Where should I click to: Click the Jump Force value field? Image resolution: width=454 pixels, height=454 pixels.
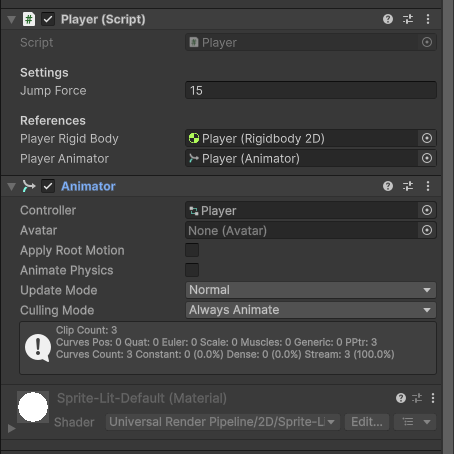click(311, 90)
